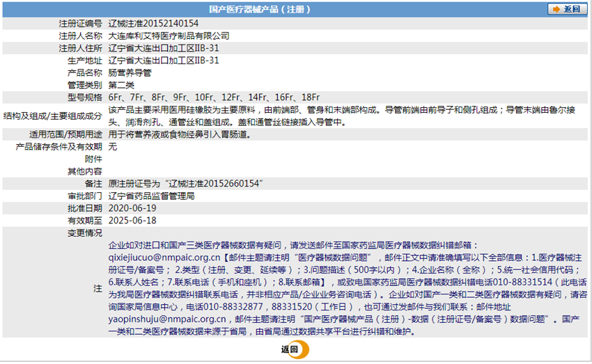Select approving department 辽宁省药品监督管理局
This screenshot has width=592, height=364.
151,196
